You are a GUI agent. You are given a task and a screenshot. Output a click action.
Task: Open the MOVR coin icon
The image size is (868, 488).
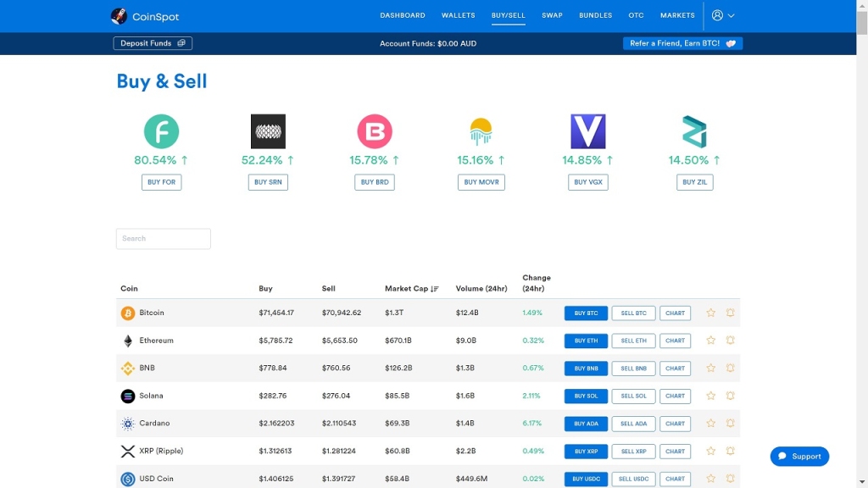tap(481, 131)
